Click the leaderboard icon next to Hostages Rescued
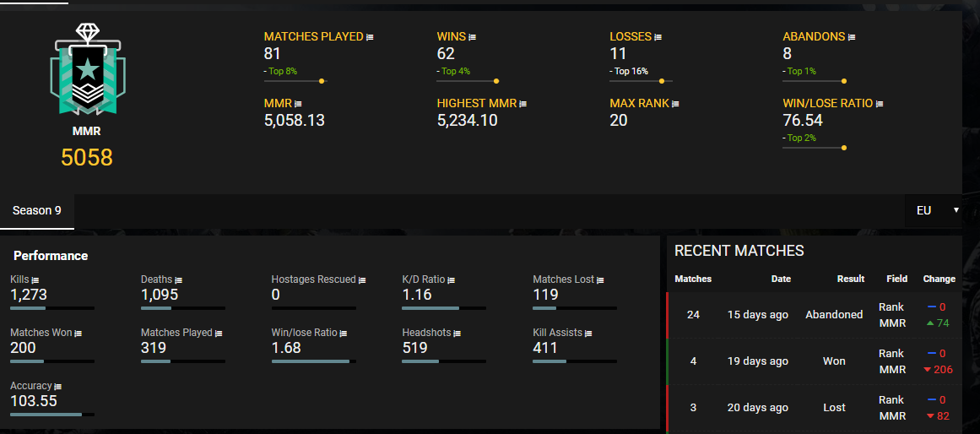This screenshot has height=434, width=980. tap(362, 280)
